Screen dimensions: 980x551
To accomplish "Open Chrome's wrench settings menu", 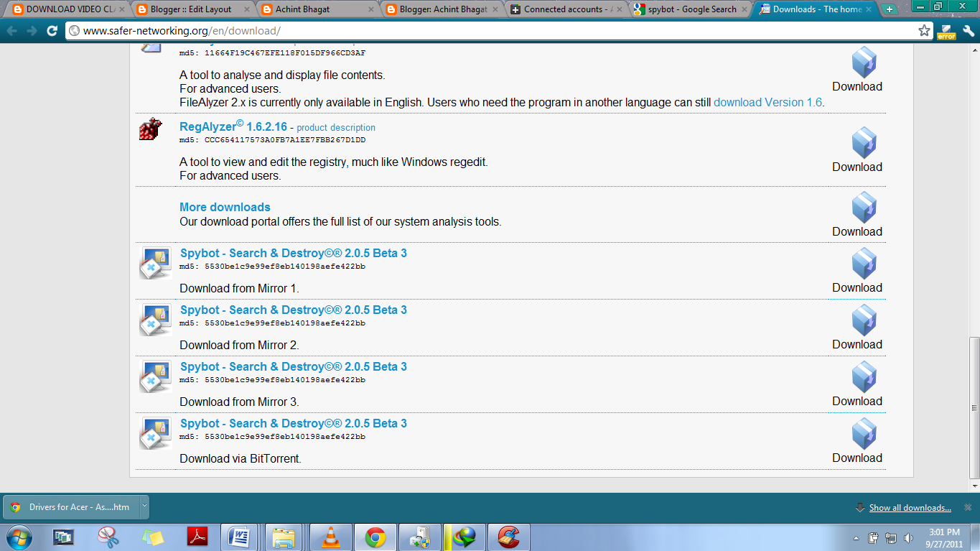I will click(x=968, y=31).
